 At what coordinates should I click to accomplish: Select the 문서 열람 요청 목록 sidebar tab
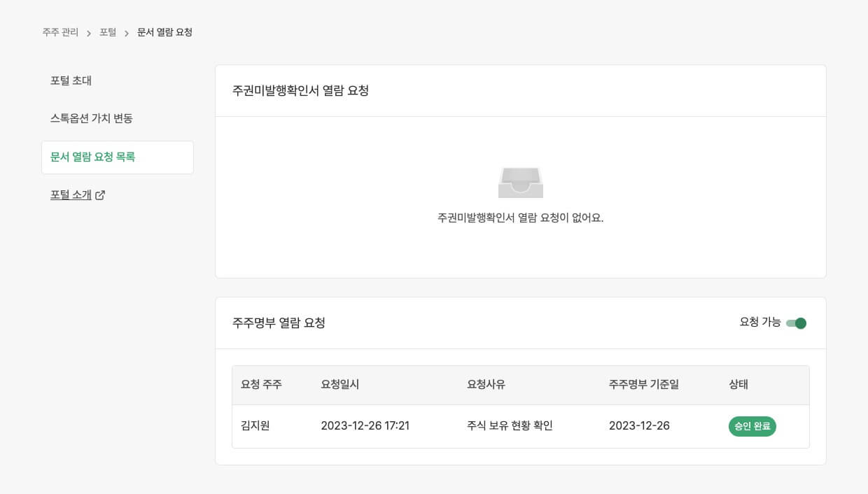click(92, 157)
